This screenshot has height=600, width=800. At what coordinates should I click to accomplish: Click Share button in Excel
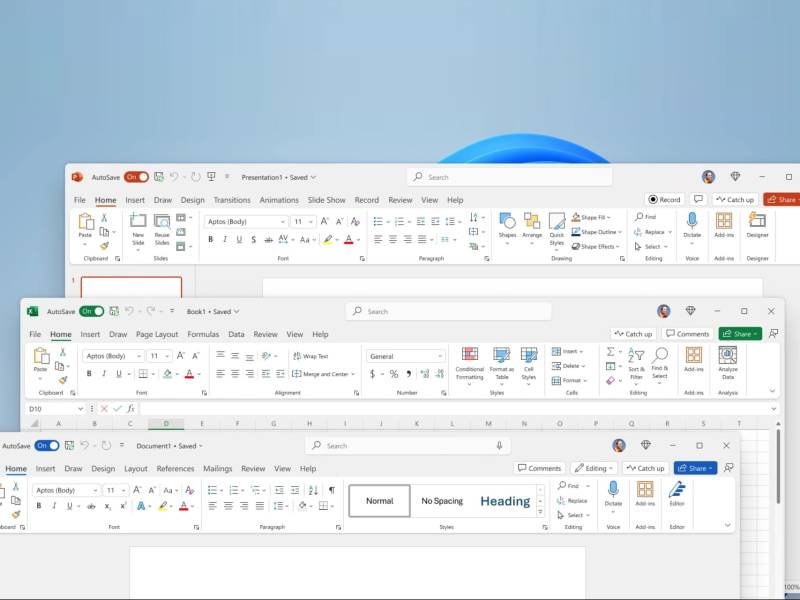(x=740, y=334)
